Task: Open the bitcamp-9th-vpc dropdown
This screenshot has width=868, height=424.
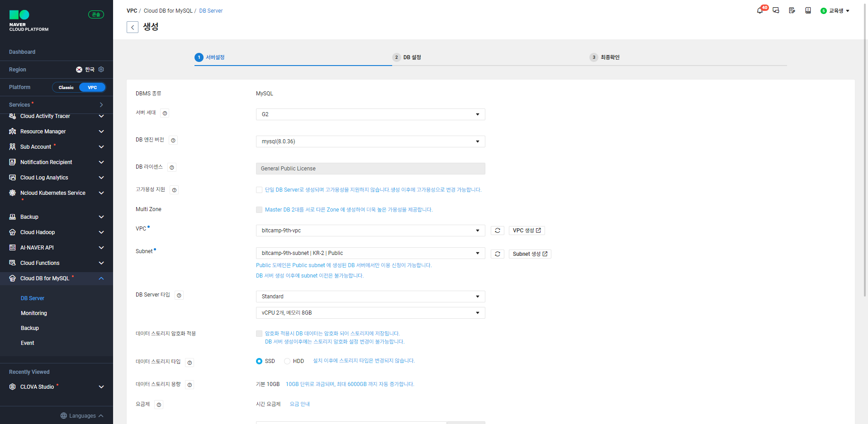Action: (370, 231)
